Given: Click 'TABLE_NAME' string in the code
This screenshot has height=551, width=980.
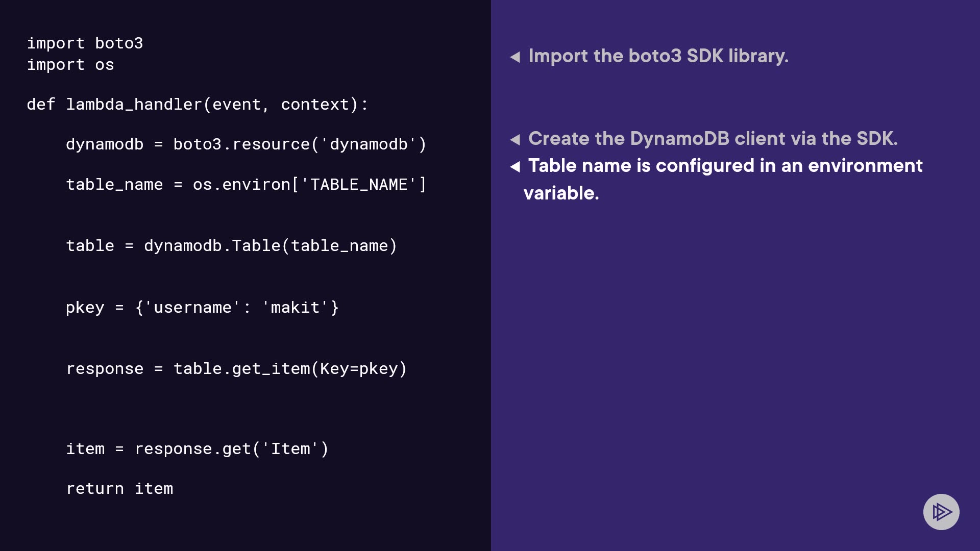Looking at the screenshot, I should tap(359, 185).
